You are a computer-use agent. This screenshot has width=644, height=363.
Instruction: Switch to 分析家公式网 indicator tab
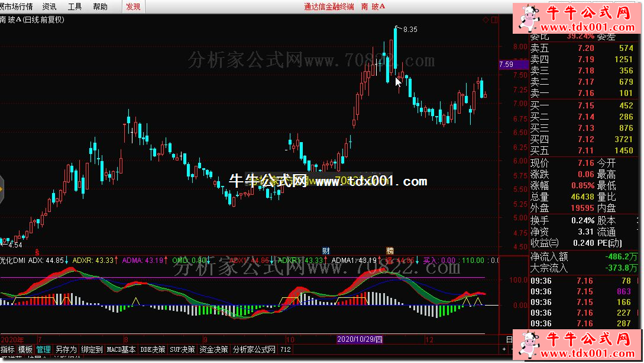254,349
